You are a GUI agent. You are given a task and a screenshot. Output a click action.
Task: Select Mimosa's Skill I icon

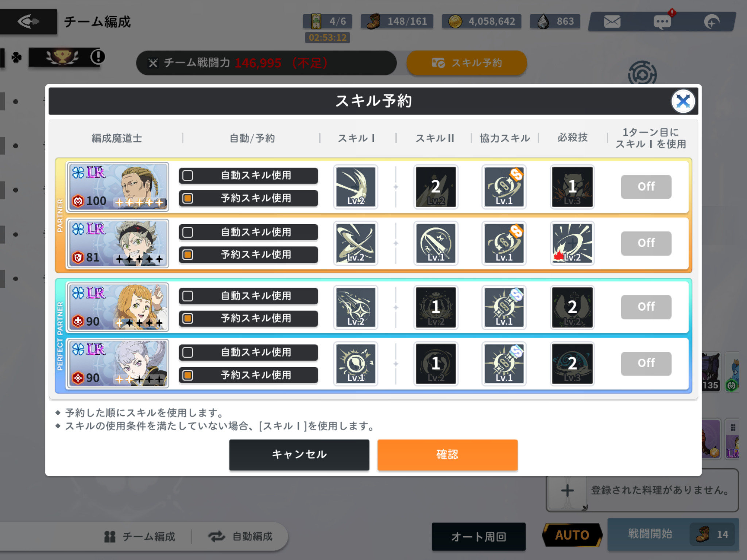(x=356, y=307)
